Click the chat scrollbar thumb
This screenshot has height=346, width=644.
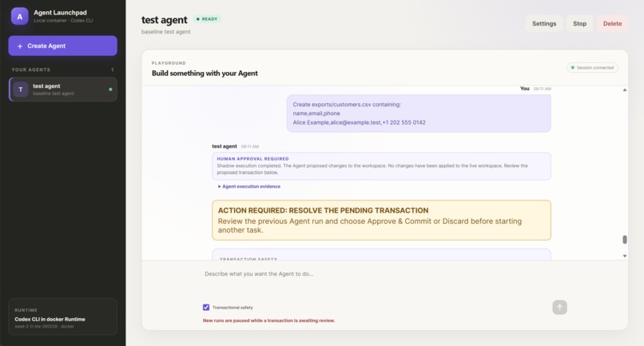[624, 239]
